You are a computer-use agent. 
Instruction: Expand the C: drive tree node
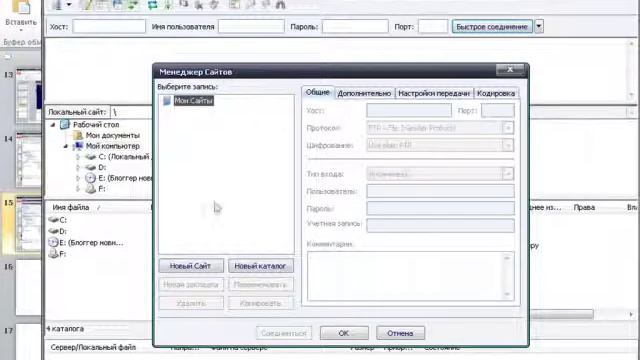pyautogui.click(x=78, y=157)
